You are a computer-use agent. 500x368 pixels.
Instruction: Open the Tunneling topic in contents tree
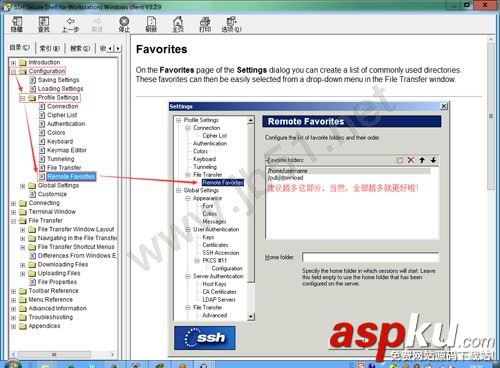[x=61, y=159]
